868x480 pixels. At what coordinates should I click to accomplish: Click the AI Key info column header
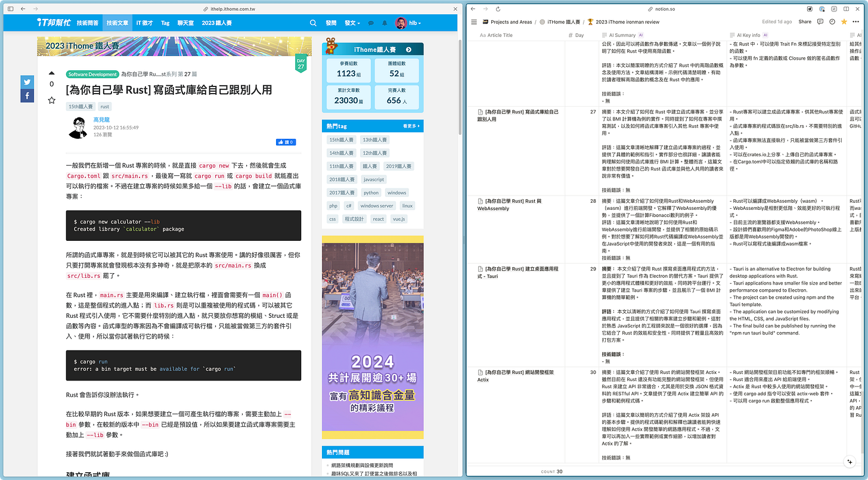click(749, 35)
